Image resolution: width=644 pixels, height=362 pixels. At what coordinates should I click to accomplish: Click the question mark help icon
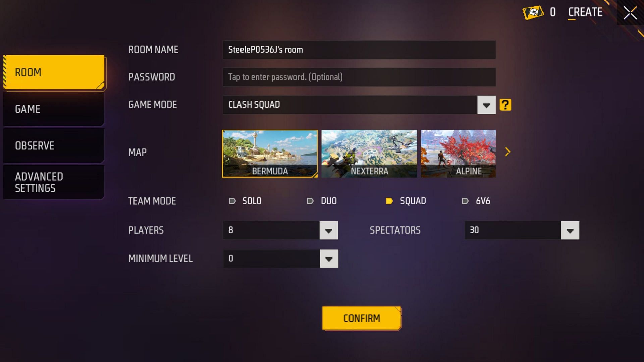[x=505, y=104]
